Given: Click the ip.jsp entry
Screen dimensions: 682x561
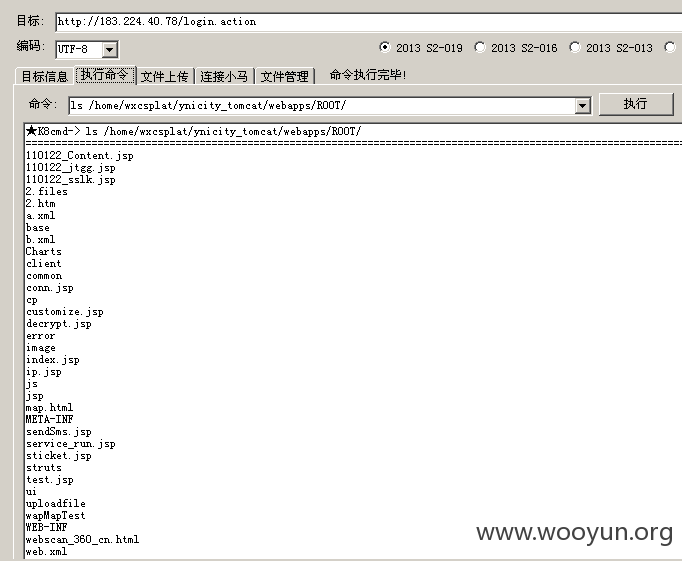Looking at the screenshot, I should (x=43, y=372).
